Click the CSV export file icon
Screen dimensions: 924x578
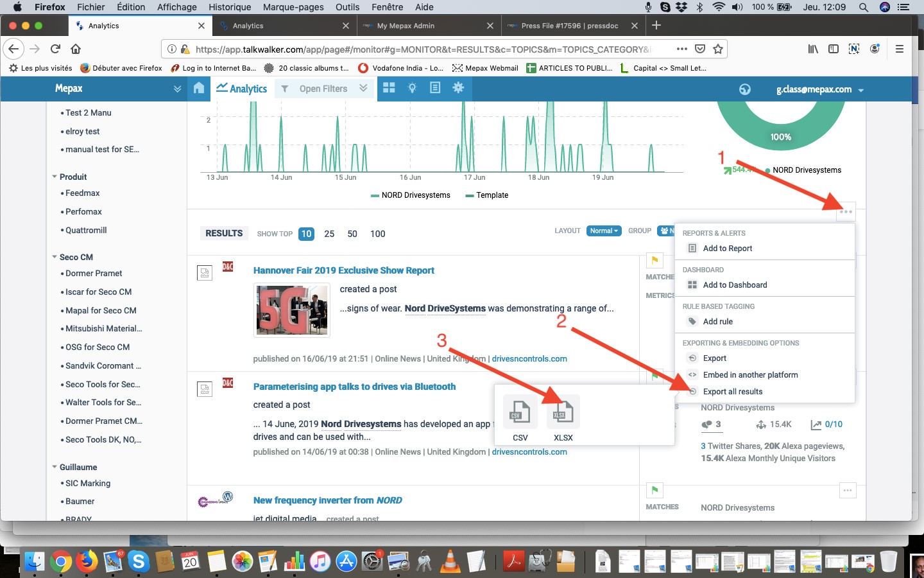click(520, 412)
